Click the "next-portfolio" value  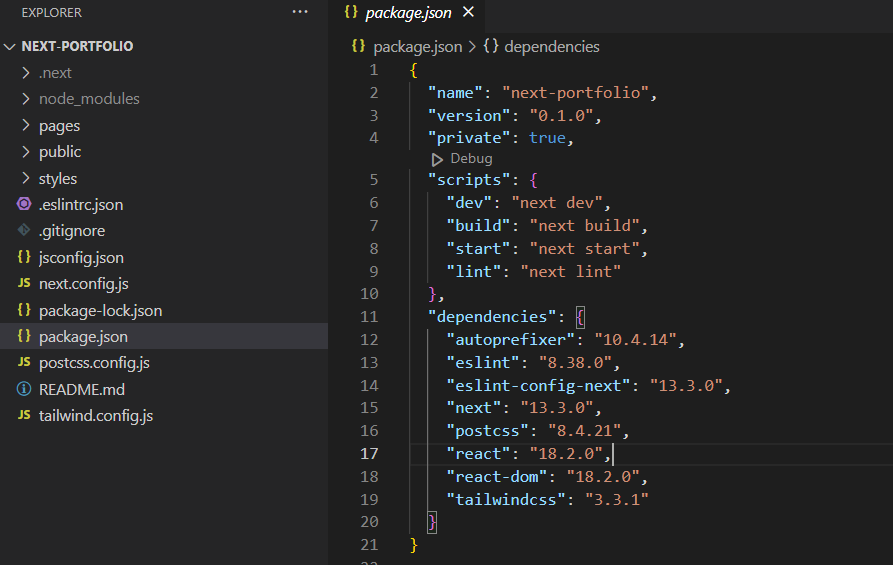click(x=575, y=93)
